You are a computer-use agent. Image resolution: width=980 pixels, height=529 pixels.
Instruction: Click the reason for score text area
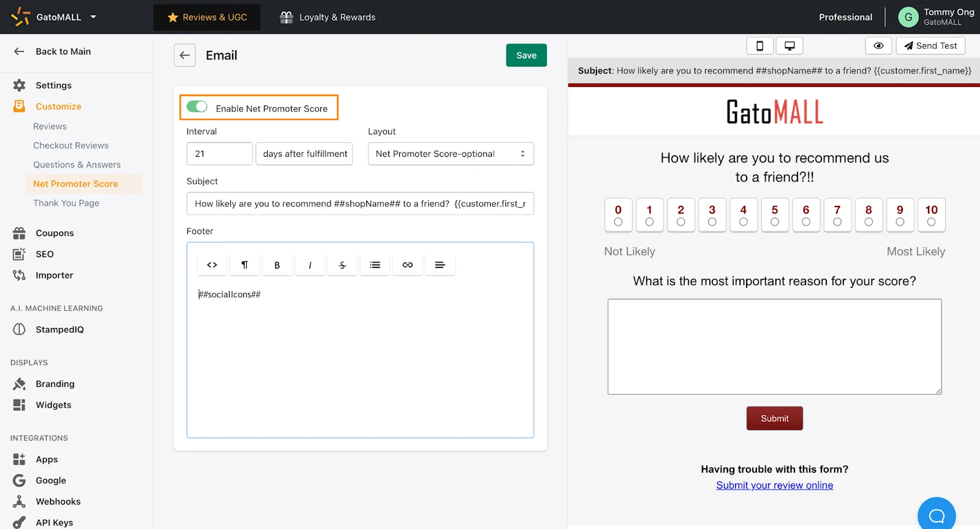click(x=775, y=347)
